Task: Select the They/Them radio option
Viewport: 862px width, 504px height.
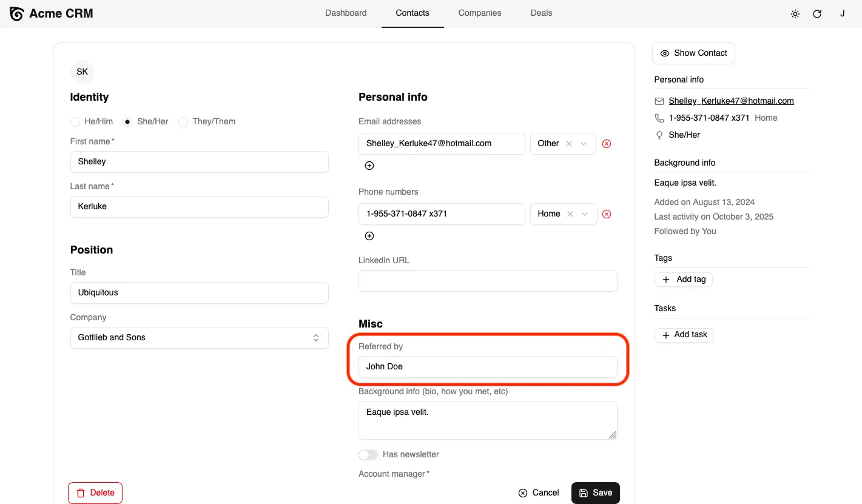Action: coord(183,122)
